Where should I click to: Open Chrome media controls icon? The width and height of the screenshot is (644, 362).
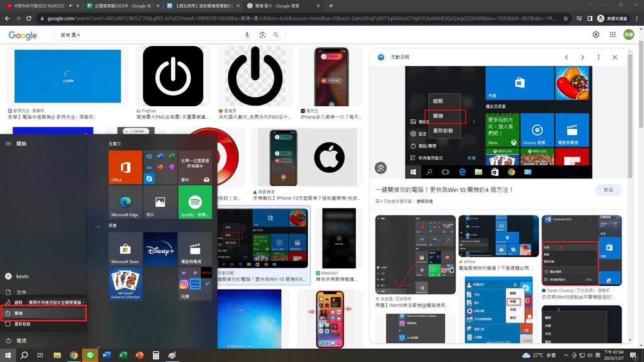coord(579,18)
